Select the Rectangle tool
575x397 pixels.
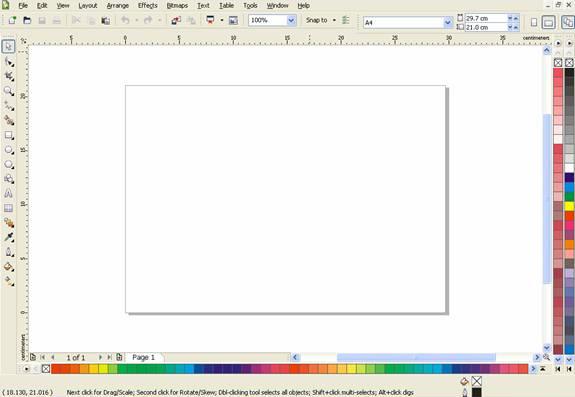pyautogui.click(x=9, y=135)
